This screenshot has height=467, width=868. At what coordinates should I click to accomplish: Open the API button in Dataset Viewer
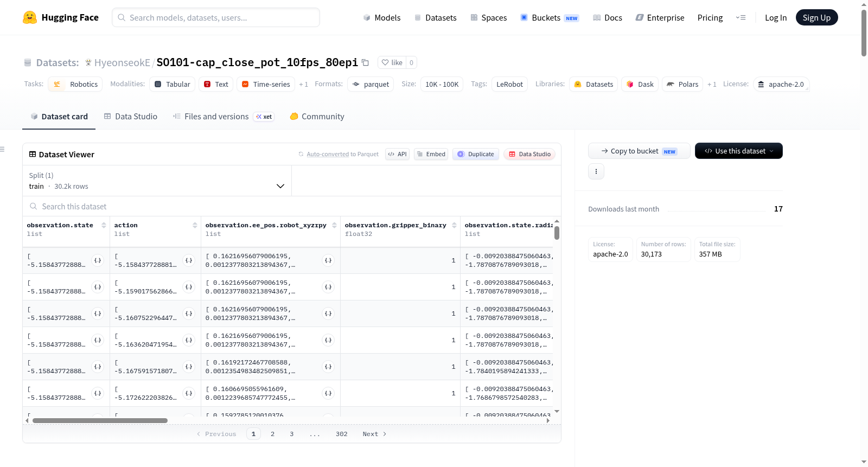coord(397,154)
